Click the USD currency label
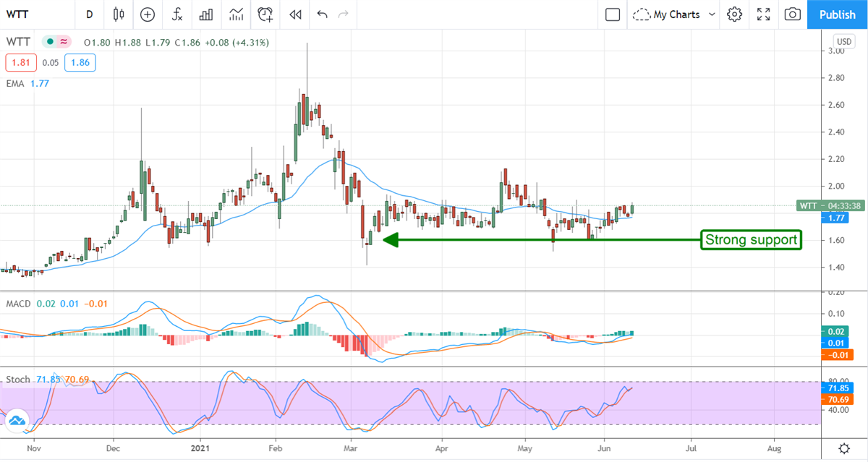868x462 pixels. [844, 40]
